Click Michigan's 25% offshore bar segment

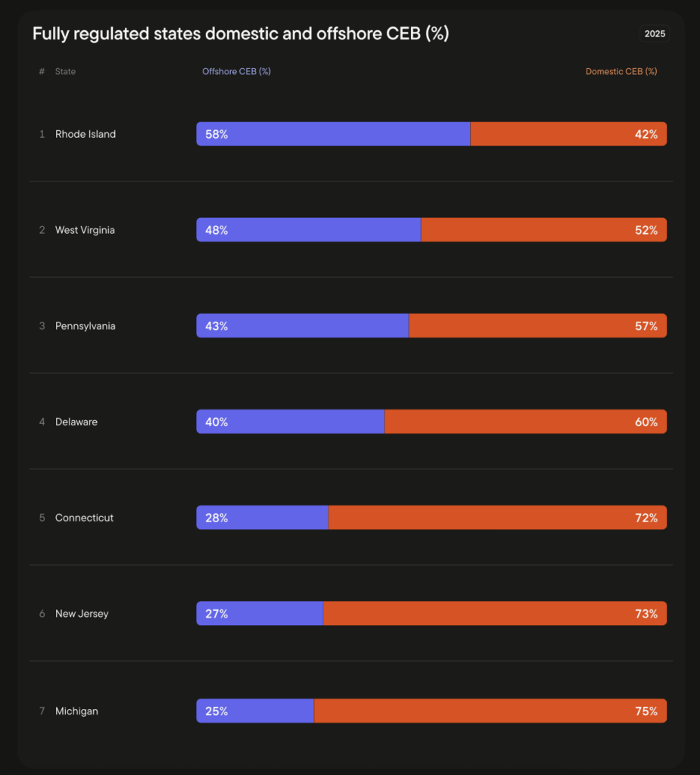(256, 711)
